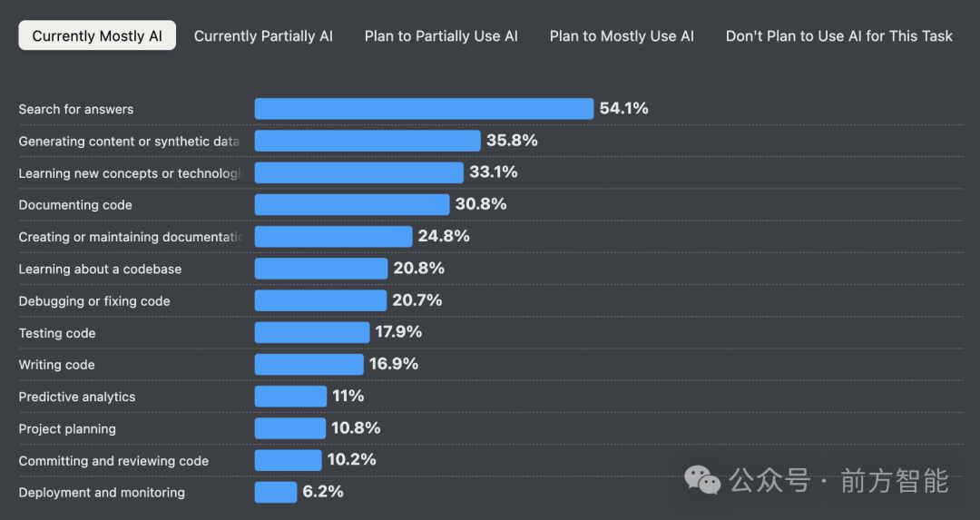The width and height of the screenshot is (980, 520).
Task: Select the Predictive analytics blue bar
Action: pyautogui.click(x=290, y=397)
